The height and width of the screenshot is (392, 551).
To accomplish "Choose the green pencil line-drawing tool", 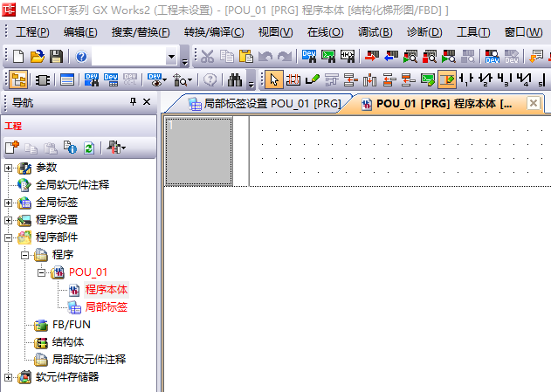I will point(313,80).
